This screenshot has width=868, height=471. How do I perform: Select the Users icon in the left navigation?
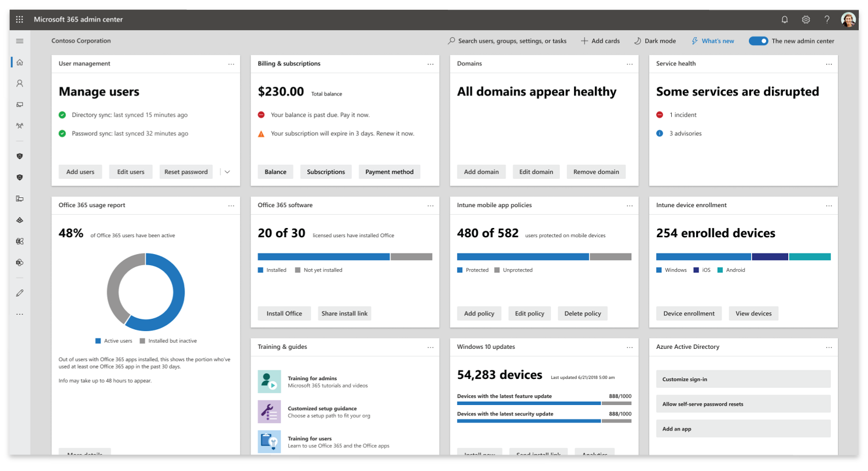point(19,83)
